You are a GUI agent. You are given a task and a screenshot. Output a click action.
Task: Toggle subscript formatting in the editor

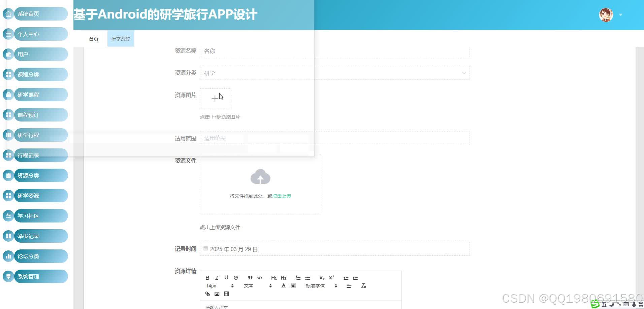322,278
